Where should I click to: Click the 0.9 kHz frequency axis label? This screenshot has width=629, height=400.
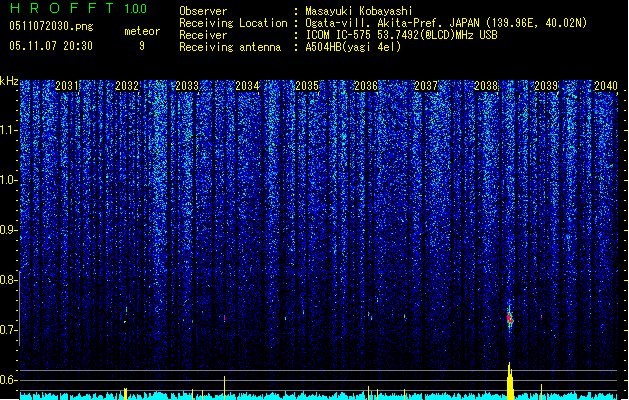coord(9,230)
